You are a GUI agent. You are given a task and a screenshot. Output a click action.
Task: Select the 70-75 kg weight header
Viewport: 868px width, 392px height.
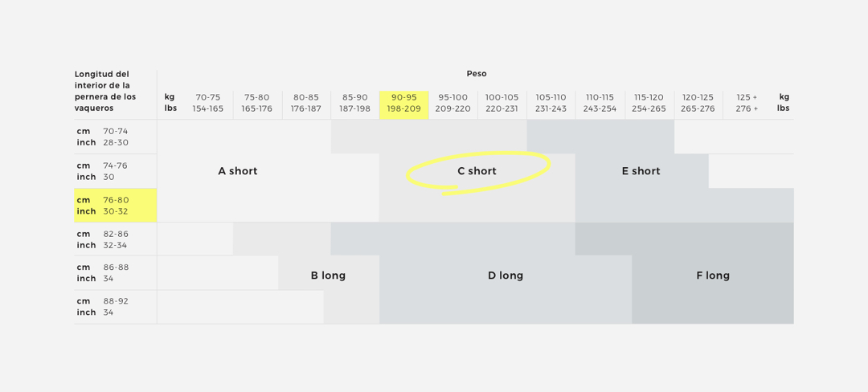[208, 104]
